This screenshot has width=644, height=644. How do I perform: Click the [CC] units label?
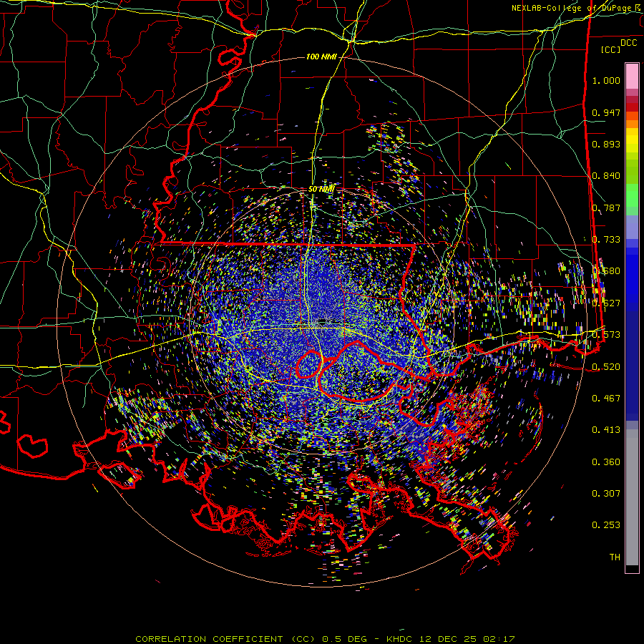click(611, 49)
